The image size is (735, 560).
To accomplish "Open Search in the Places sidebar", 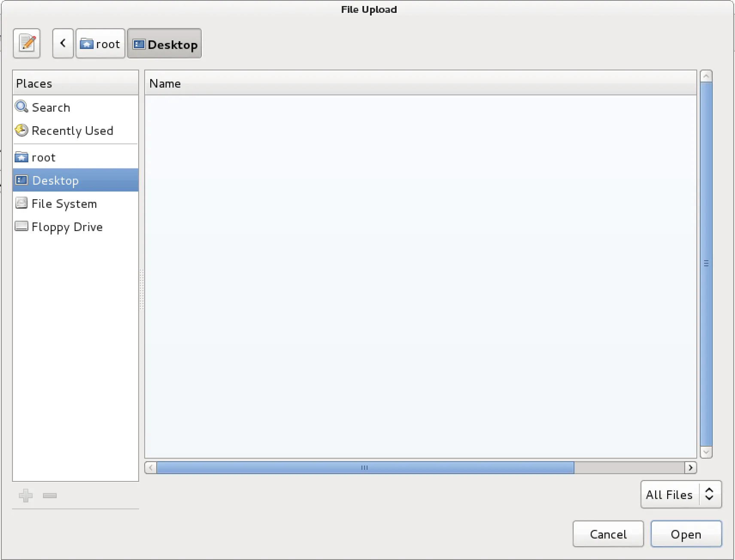I will 51,107.
